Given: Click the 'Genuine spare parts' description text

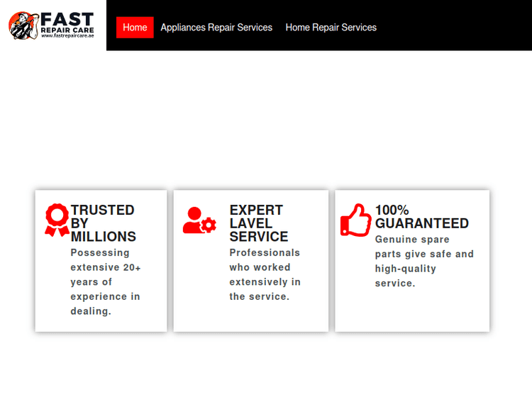Looking at the screenshot, I should [x=423, y=262].
